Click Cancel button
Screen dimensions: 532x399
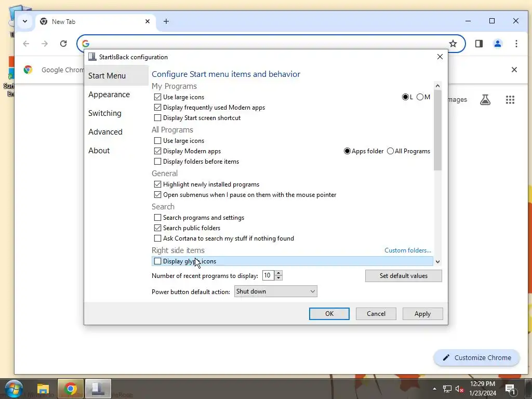coord(376,314)
